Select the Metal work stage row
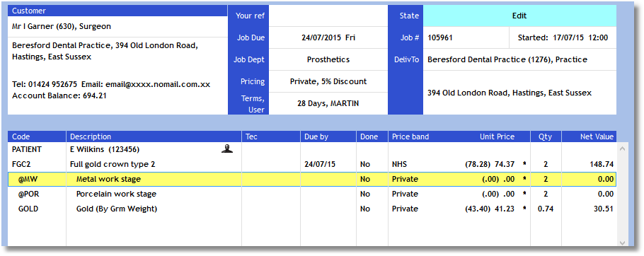 311,179
